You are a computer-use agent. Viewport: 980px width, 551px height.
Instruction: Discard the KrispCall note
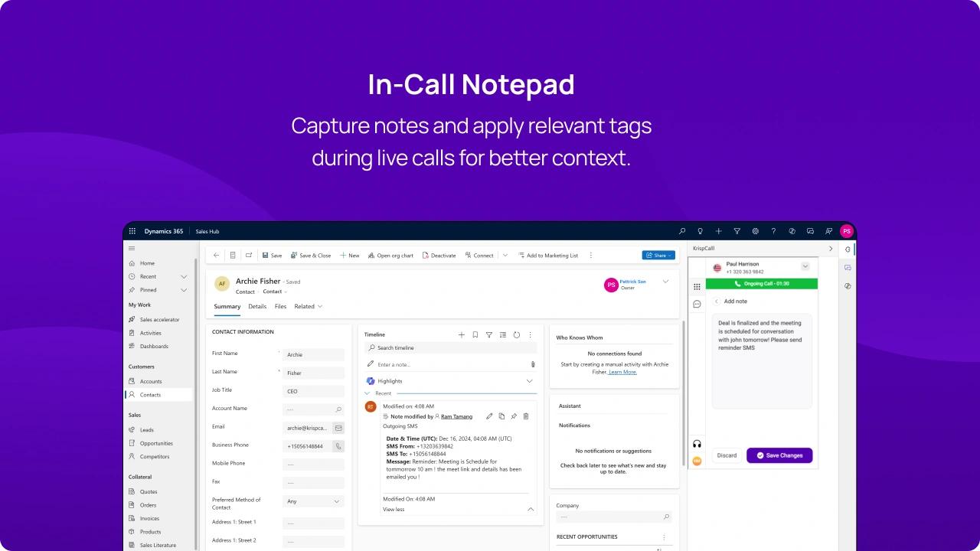point(727,455)
